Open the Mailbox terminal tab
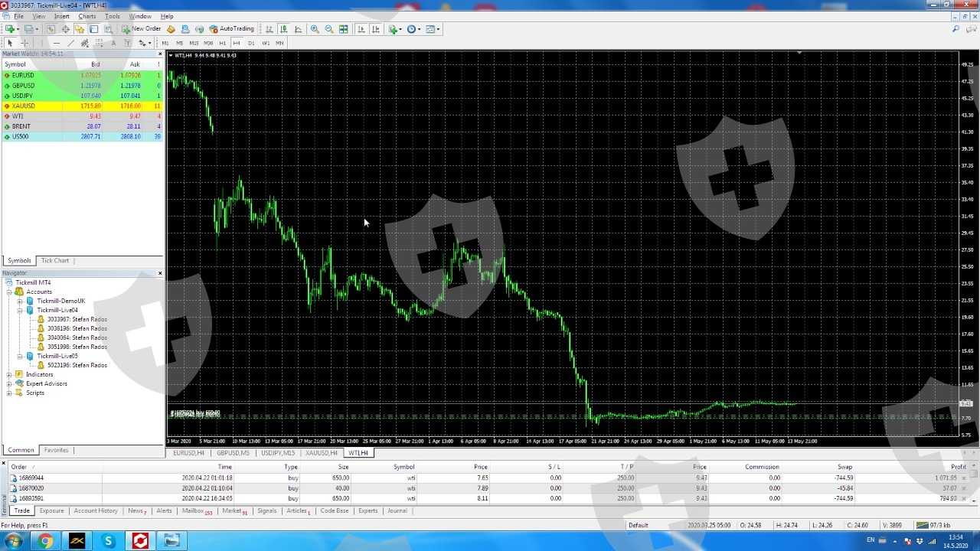The height and width of the screenshot is (551, 980). [x=196, y=510]
